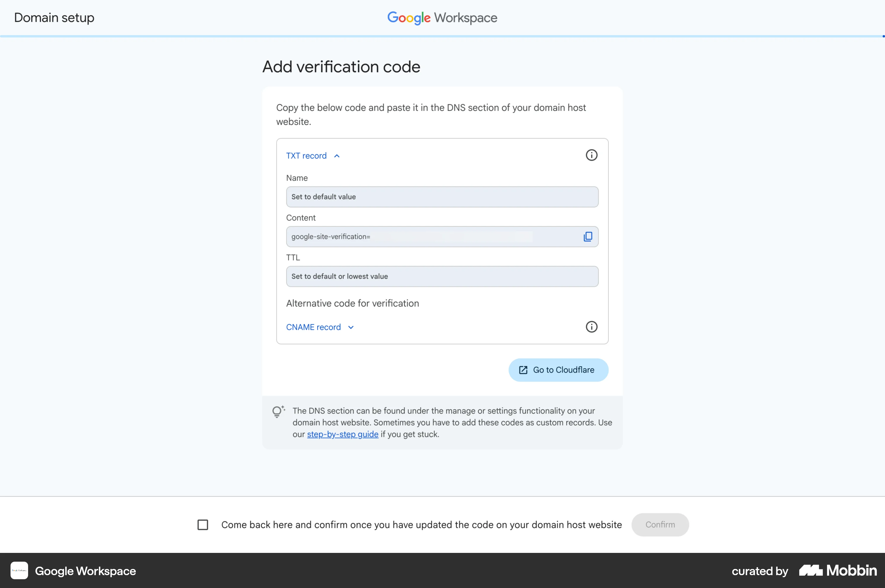Screen dimensions: 885x588
Task: Click the external link icon on Cloudflare button
Action: click(x=523, y=370)
